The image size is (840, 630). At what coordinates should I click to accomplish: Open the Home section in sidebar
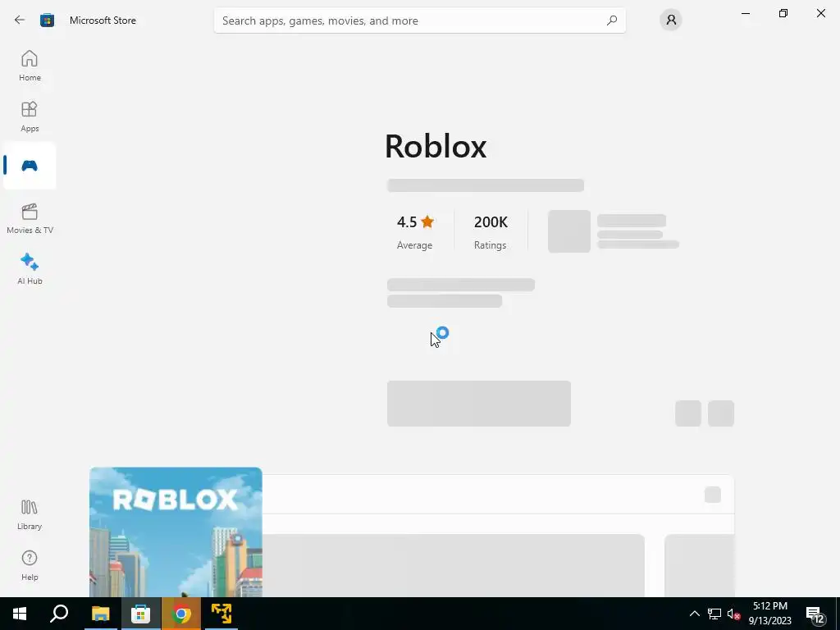[30, 66]
